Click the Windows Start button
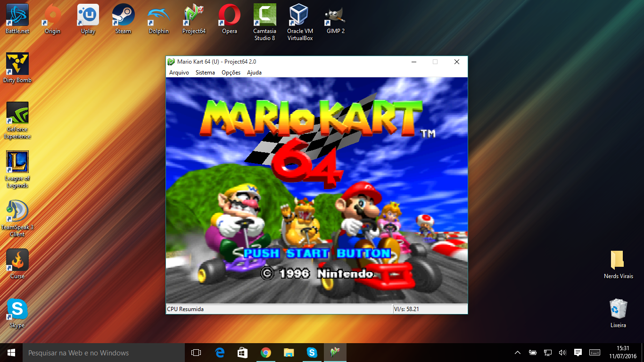This screenshot has width=644, height=362. coord(10,353)
